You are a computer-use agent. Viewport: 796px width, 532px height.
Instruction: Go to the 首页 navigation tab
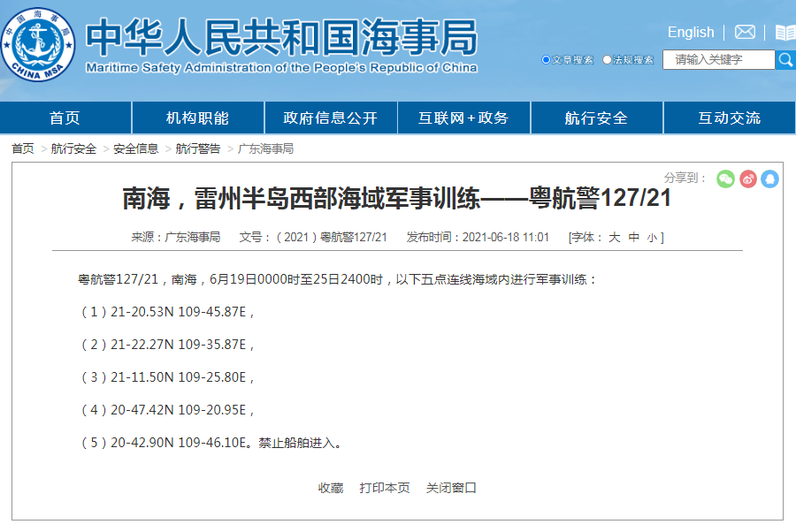tap(65, 118)
